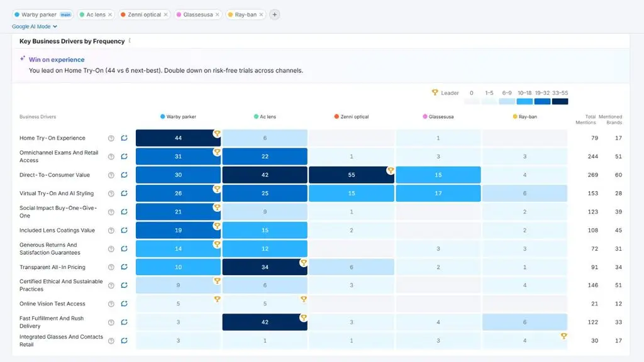Show help for Online Vision Test Access
Viewport: 644px width, 362px height.
pos(111,304)
